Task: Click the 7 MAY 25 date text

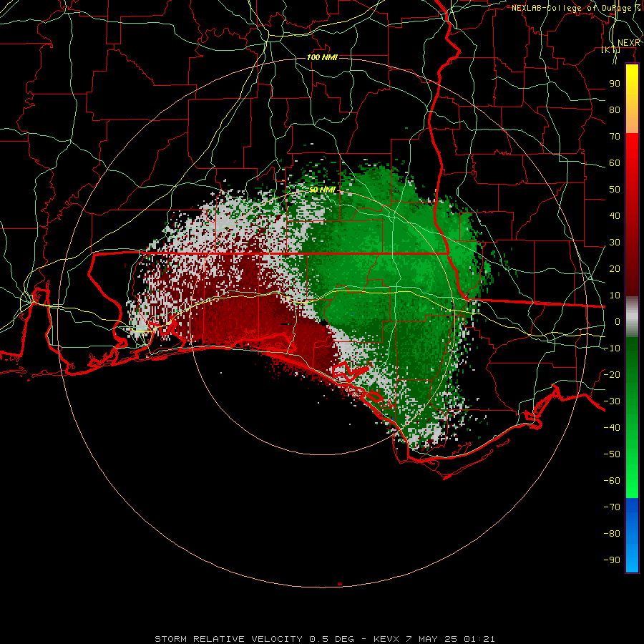Action: tap(431, 639)
